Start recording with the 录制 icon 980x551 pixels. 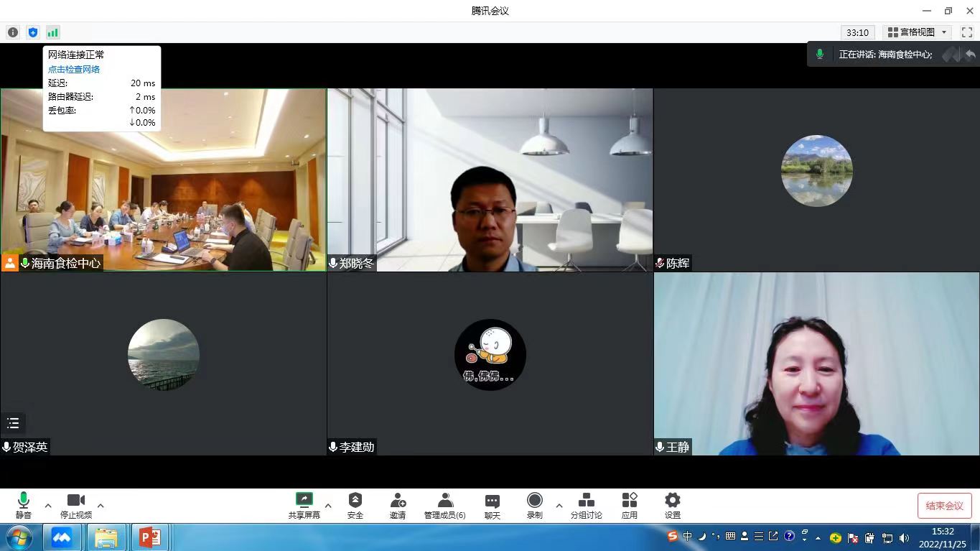pos(534,506)
